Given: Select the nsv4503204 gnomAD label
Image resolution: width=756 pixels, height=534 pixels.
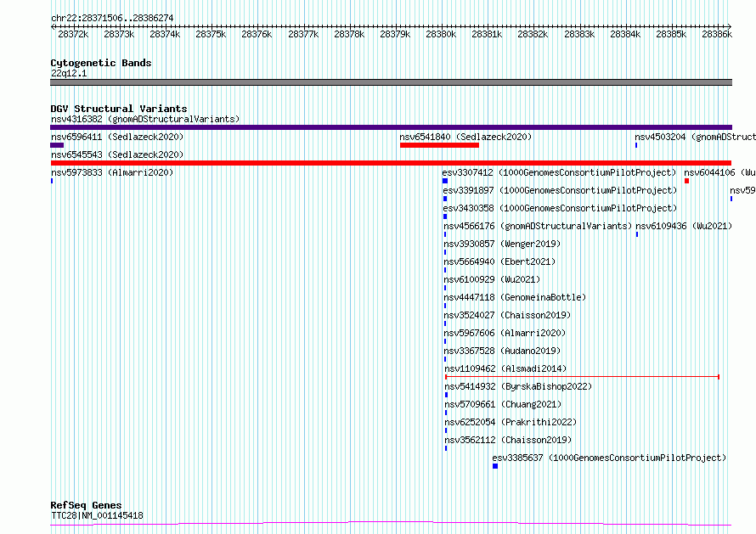Looking at the screenshot, I should [695, 137].
